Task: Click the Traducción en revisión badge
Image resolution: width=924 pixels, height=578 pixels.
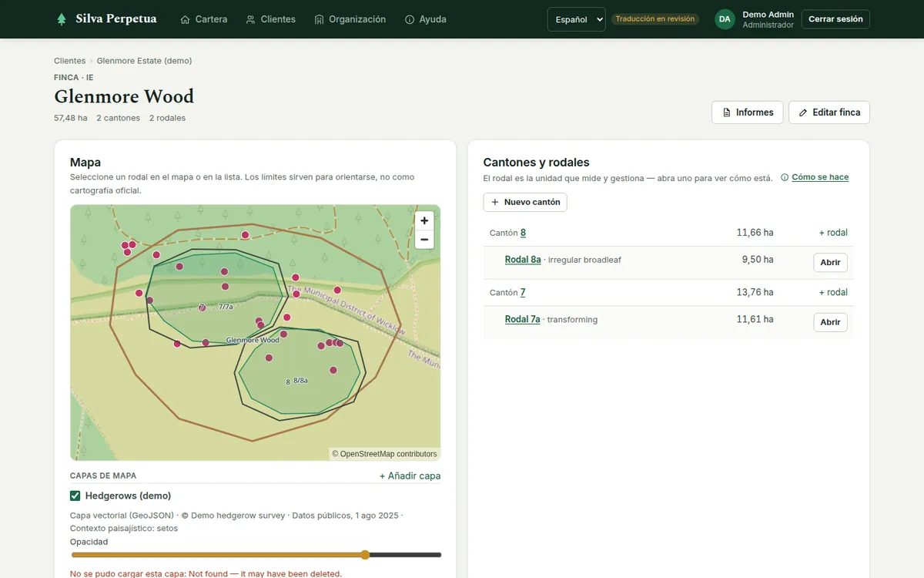Action: [655, 19]
